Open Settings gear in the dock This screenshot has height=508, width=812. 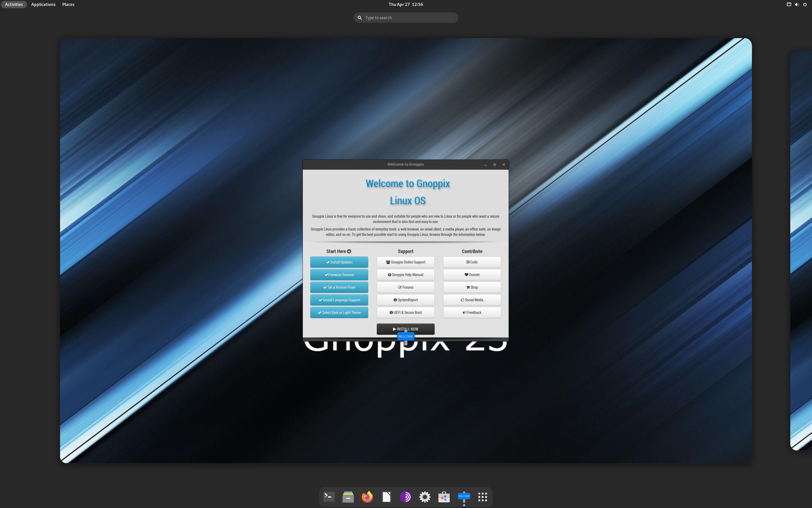424,497
